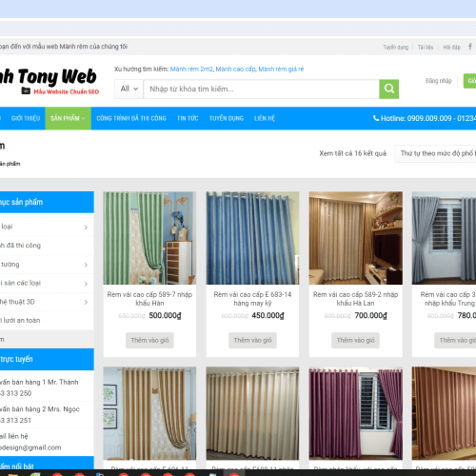Add Rèm vải E 683-14 to cart
The width and height of the screenshot is (476, 476).
pos(252,340)
